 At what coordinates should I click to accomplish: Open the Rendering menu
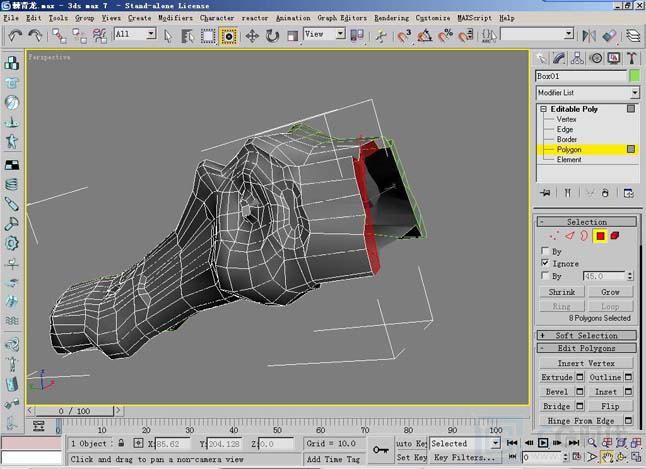391,18
